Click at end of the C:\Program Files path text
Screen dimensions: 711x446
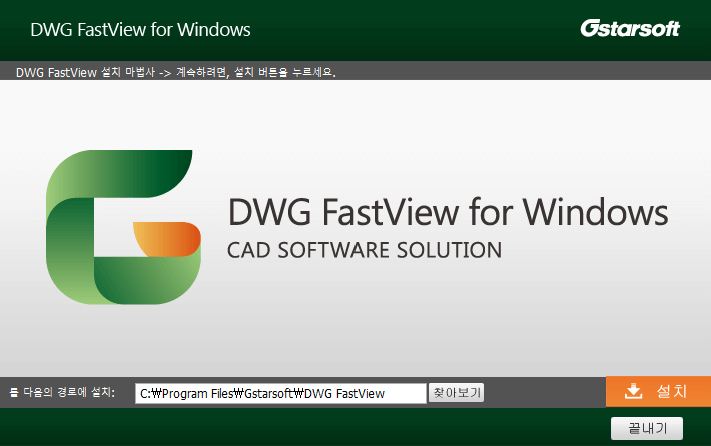[386, 393]
